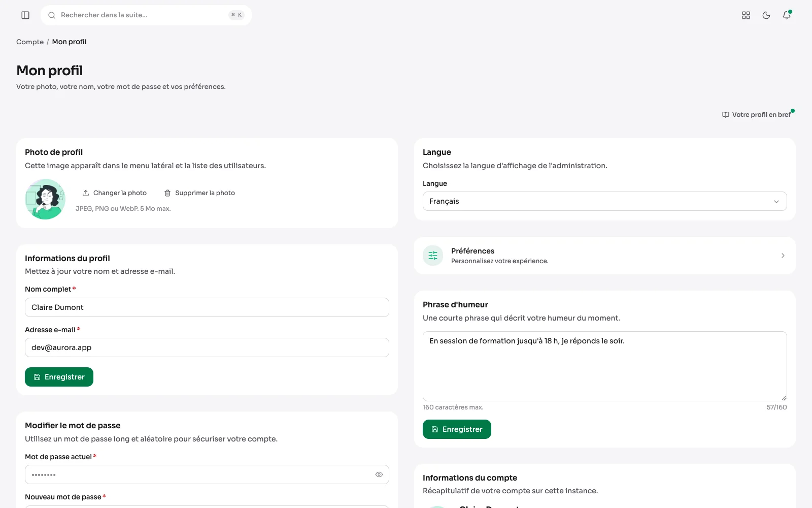Click the 57/160 character counter
The width and height of the screenshot is (812, 508).
tap(776, 407)
